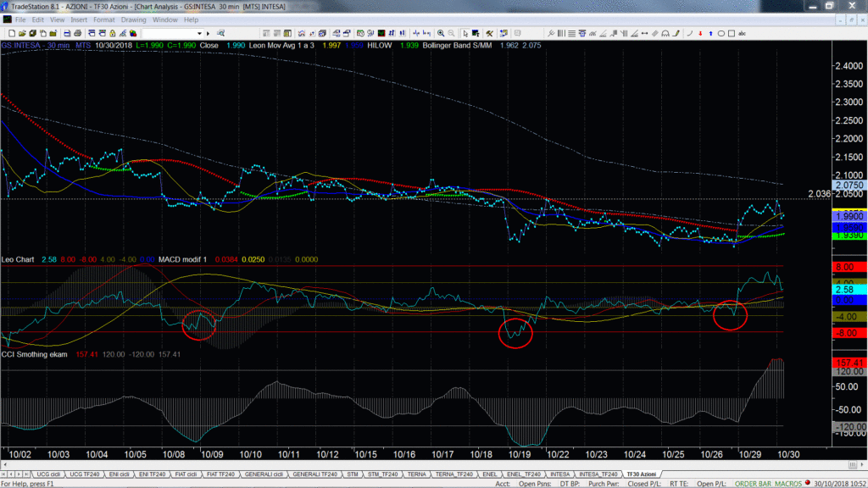
Task: Click the magnifier icon after symbol box
Action: tap(220, 33)
